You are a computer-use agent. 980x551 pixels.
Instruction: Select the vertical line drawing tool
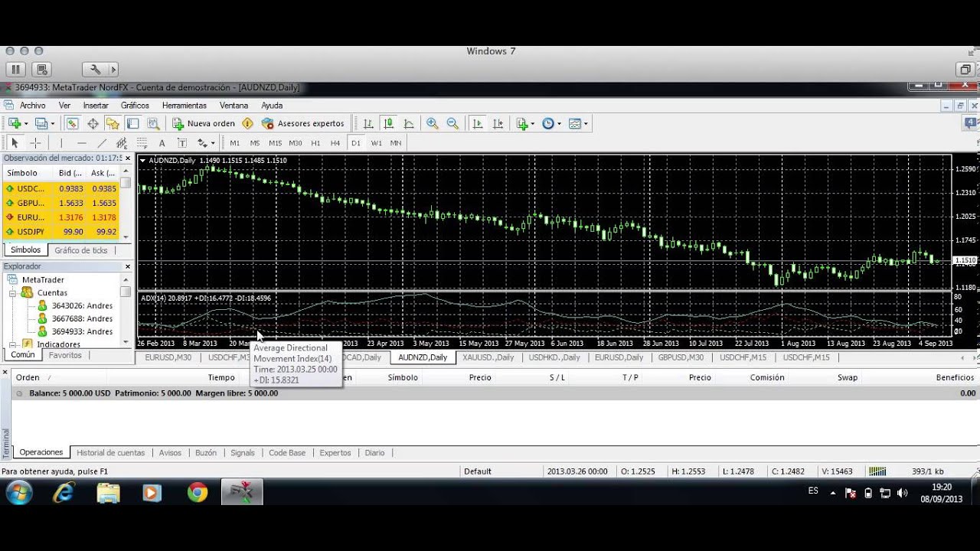(61, 143)
